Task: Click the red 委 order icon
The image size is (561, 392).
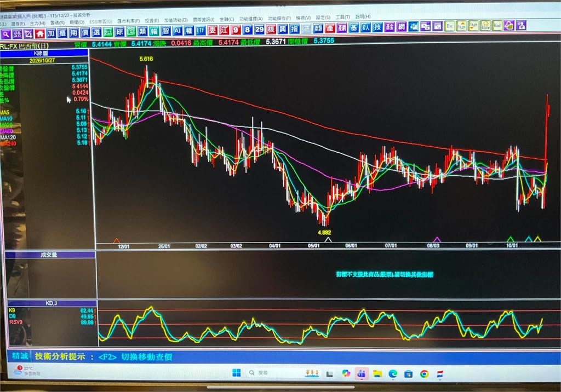Action: (x=213, y=31)
